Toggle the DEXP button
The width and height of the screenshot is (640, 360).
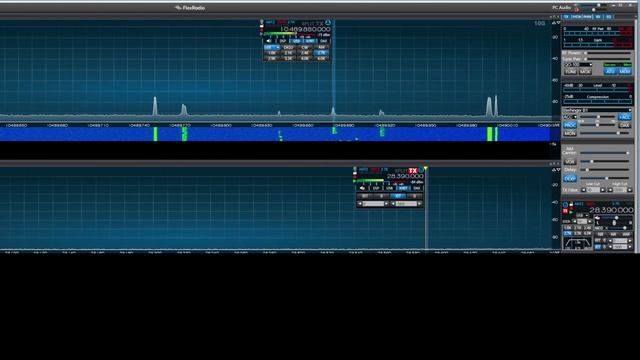point(570,179)
